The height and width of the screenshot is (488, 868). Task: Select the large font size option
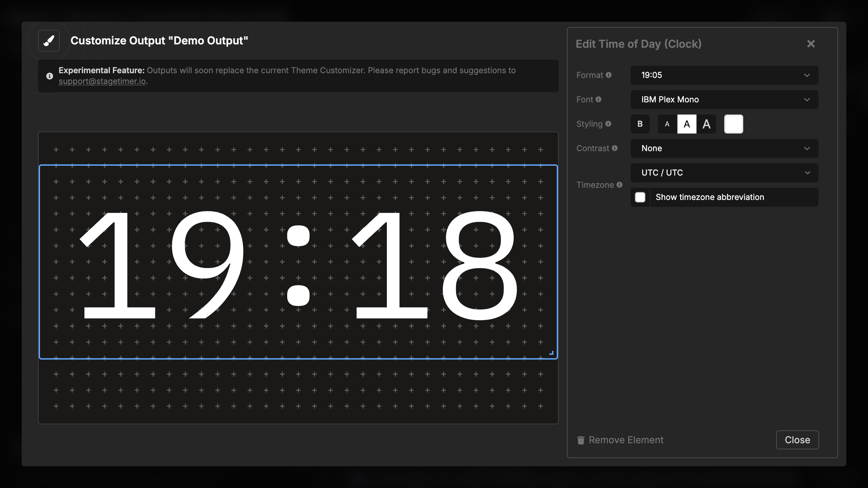tap(707, 124)
